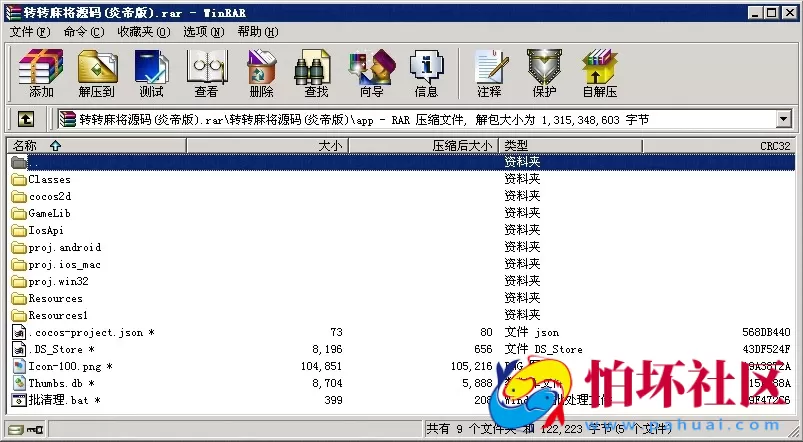Open the 向导 (Wizard) toolbar icon
This screenshot has height=442, width=803.
(x=372, y=67)
